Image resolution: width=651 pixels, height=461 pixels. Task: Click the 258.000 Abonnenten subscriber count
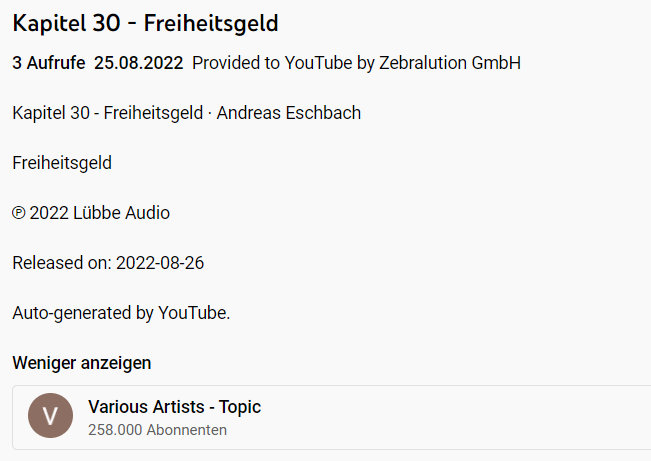coord(157,430)
